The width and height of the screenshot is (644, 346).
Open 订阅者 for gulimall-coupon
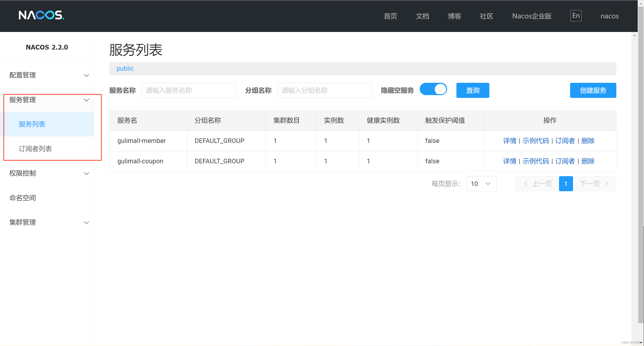coord(565,161)
